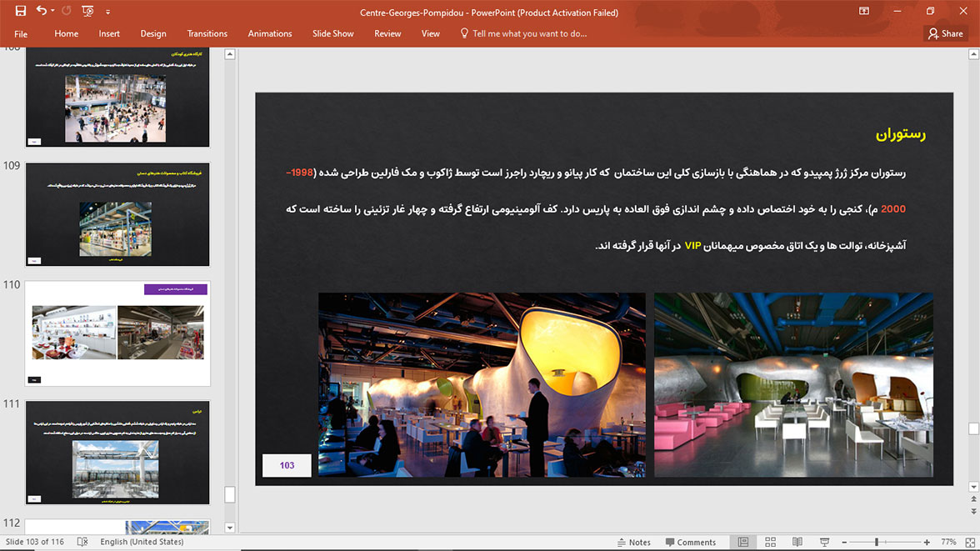The image size is (980, 551).
Task: Click the slide editor scroll up arrow
Action: pyautogui.click(x=973, y=54)
